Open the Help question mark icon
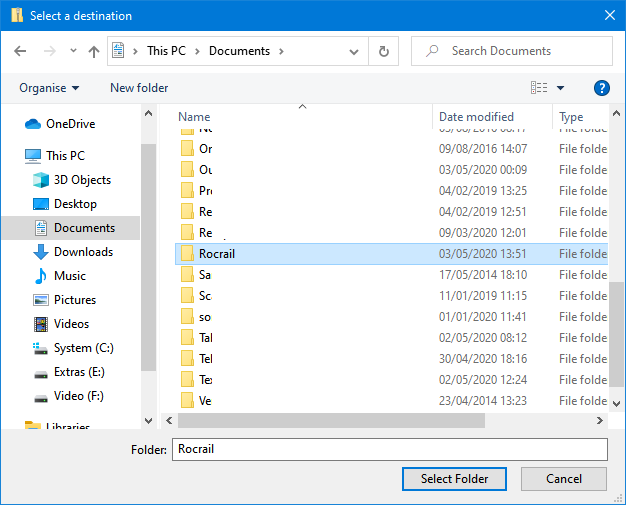This screenshot has height=505, width=626. [601, 88]
